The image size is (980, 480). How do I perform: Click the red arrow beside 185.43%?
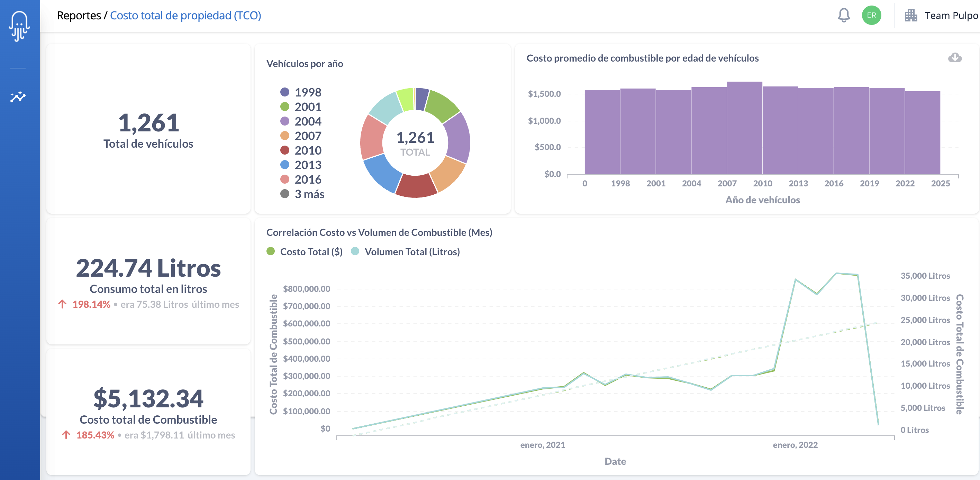[66, 435]
